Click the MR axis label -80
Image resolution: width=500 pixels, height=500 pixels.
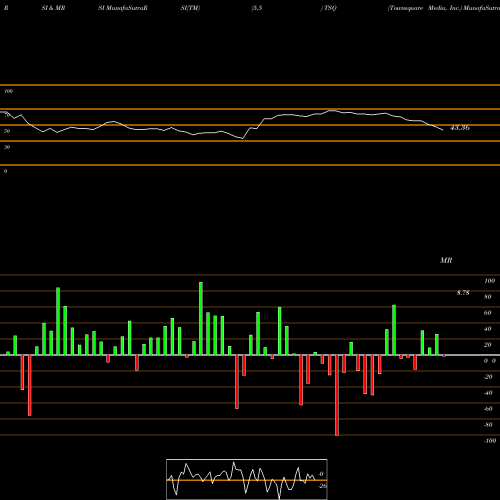coord(488,425)
